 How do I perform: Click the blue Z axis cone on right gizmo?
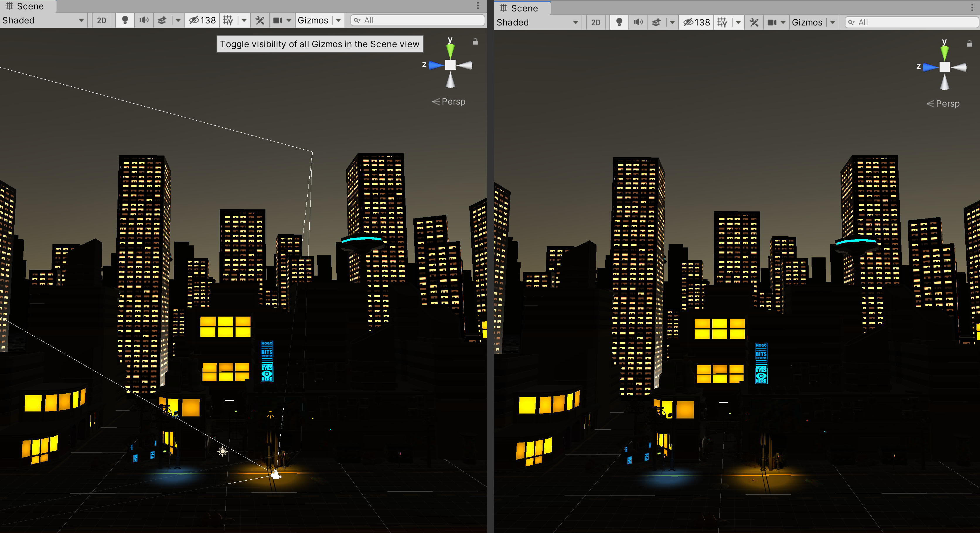coord(930,67)
